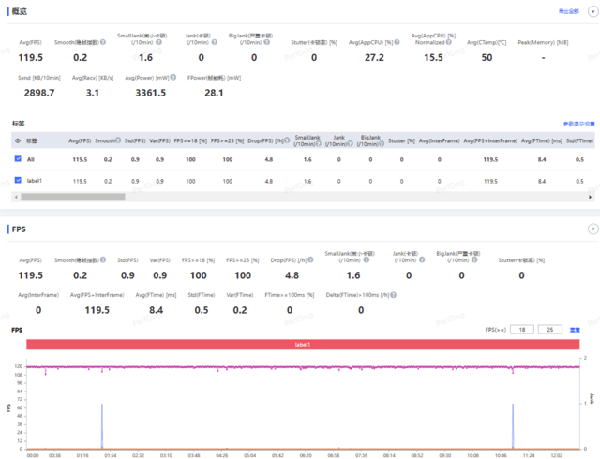Click the reset link beside FPS threshold inputs
The image size is (600, 459).
[575, 328]
